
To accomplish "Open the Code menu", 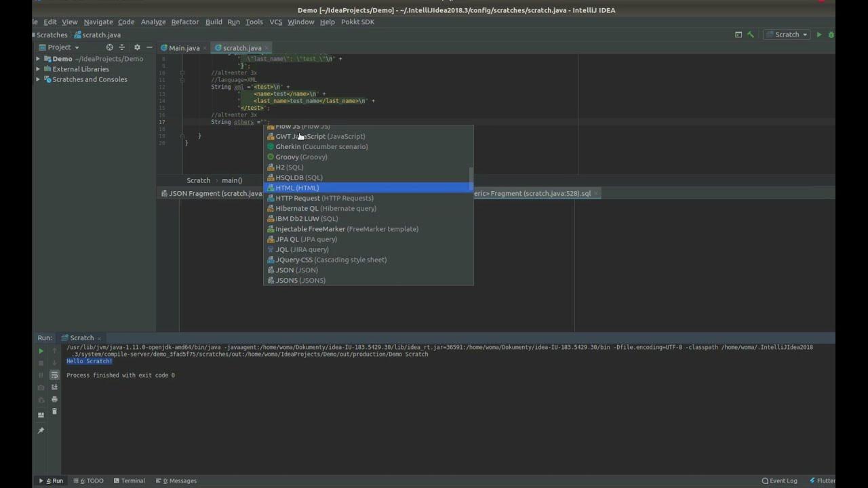I will coord(126,22).
